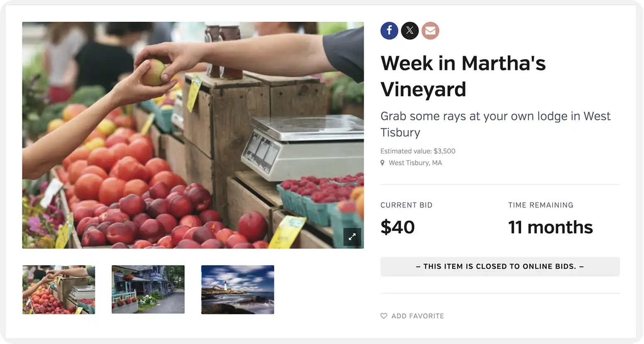The width and height of the screenshot is (644, 344).
Task: Select the lighthouse coast thumbnail
Action: click(x=238, y=290)
